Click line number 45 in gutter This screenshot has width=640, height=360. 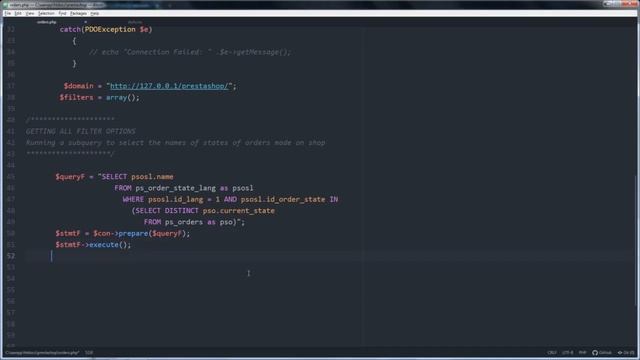(11, 177)
